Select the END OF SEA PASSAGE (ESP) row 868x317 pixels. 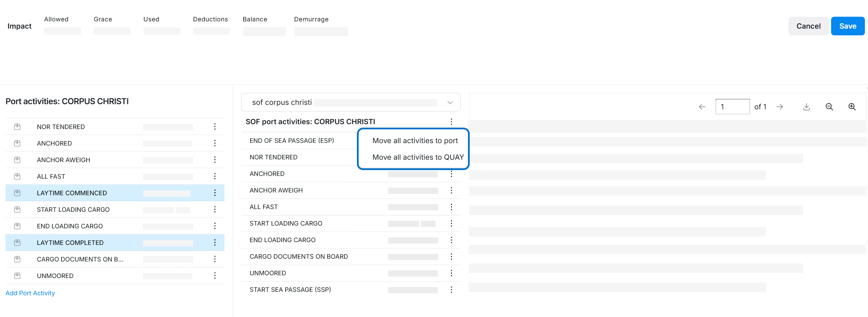coord(299,141)
